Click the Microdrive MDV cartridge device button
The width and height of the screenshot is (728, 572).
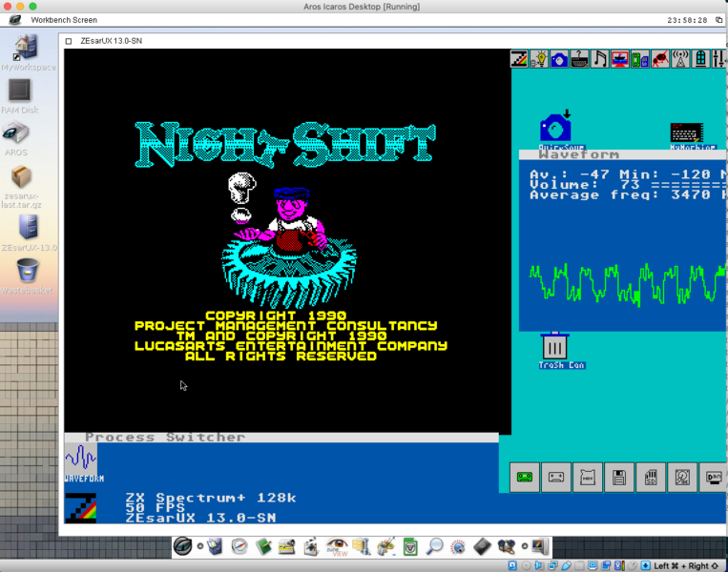(x=588, y=478)
